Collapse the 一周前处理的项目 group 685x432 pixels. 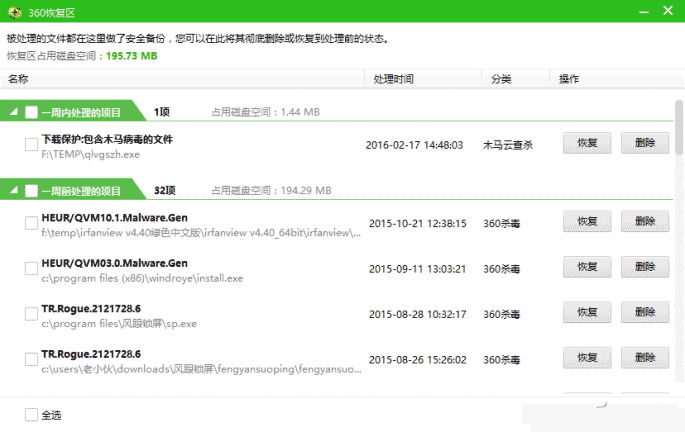(x=14, y=190)
